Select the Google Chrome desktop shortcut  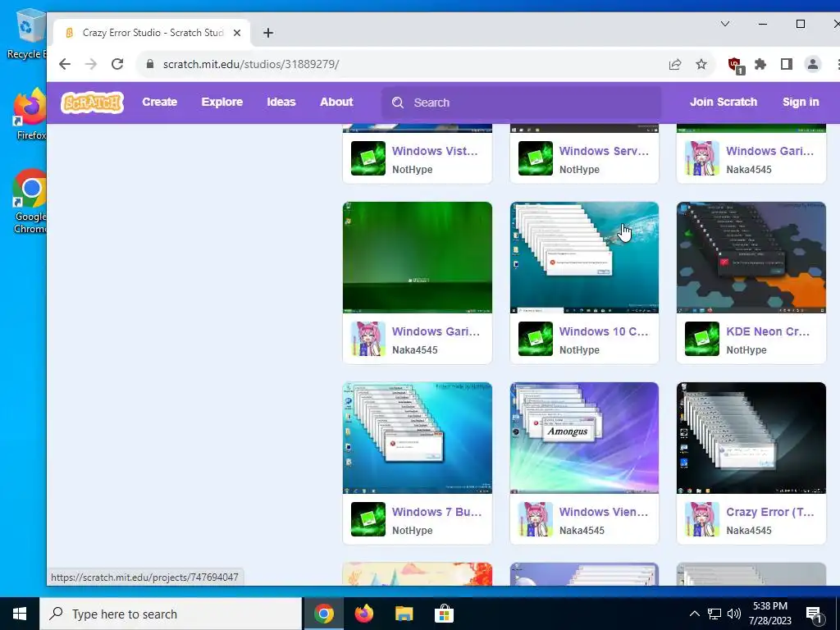pos(30,201)
